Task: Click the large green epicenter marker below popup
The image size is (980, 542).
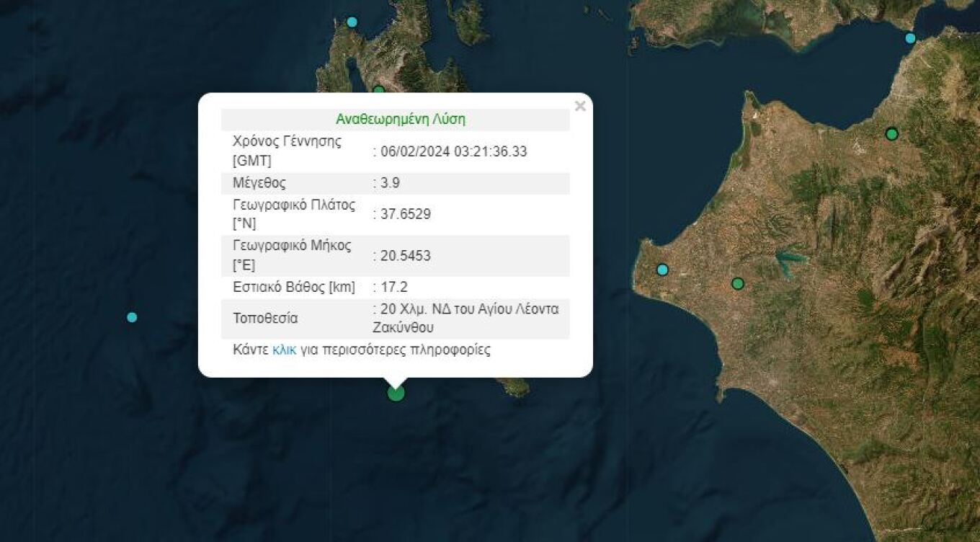Action: pyautogui.click(x=396, y=393)
